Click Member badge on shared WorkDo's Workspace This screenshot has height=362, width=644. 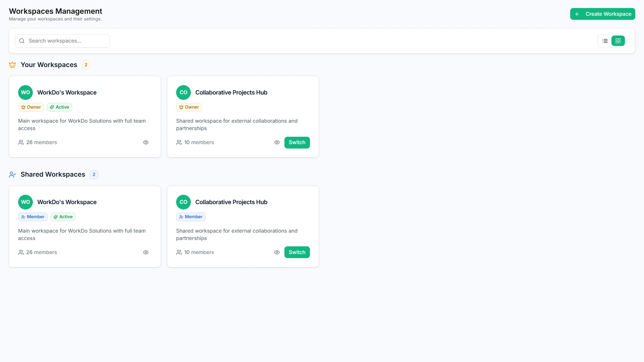point(33,217)
